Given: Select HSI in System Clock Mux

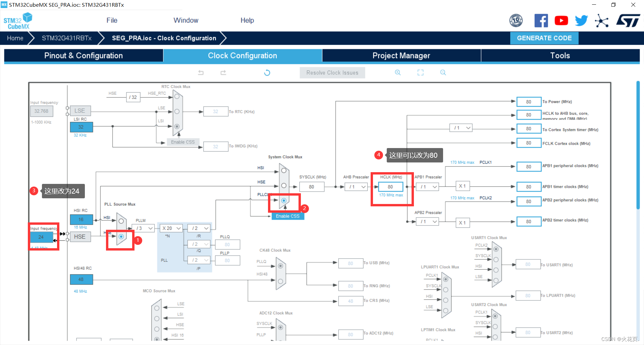Looking at the screenshot, I should pyautogui.click(x=284, y=170).
